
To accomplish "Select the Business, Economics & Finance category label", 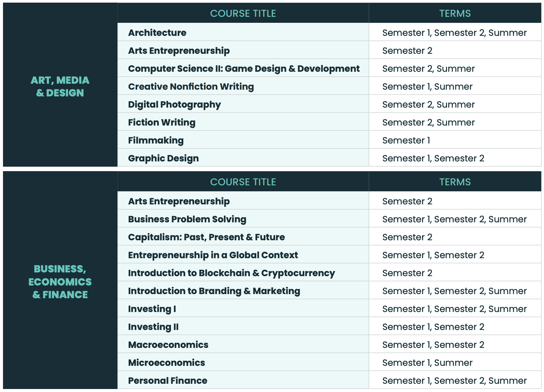I will pyautogui.click(x=60, y=282).
